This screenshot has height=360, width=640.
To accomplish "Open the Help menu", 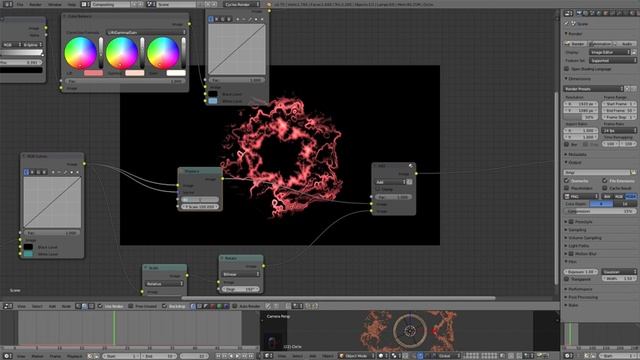I will pos(72,4).
